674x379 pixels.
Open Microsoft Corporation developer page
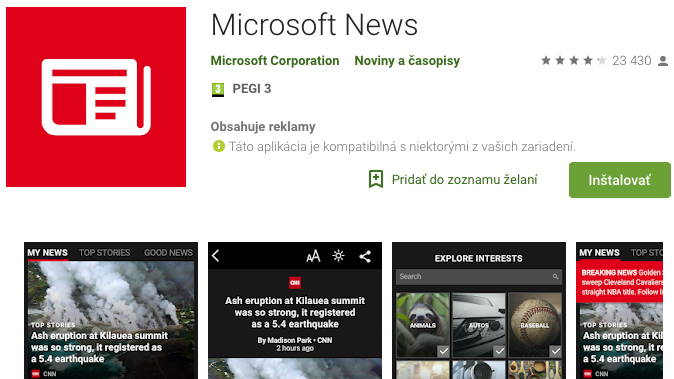275,61
